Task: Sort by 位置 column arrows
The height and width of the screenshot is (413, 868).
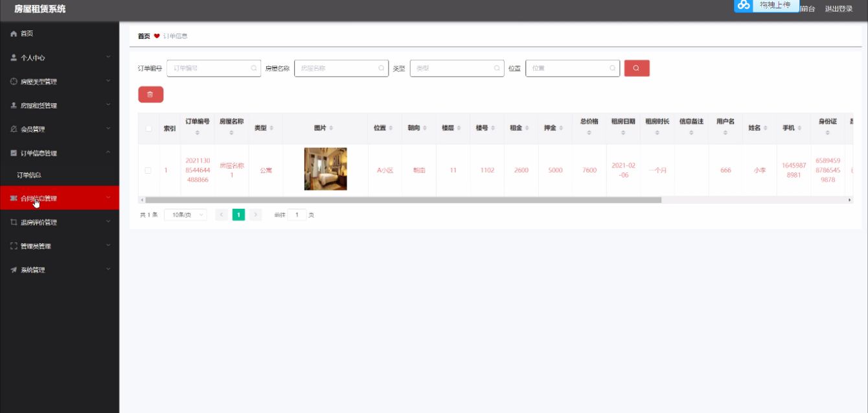Action: click(391, 128)
